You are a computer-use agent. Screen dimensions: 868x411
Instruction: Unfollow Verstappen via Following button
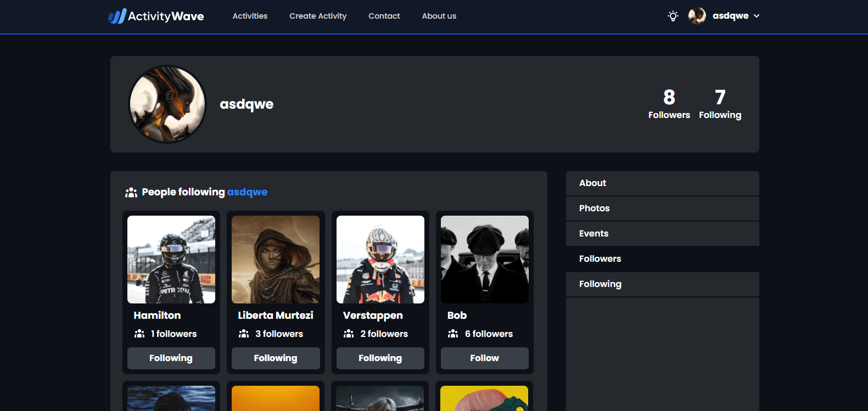click(380, 358)
